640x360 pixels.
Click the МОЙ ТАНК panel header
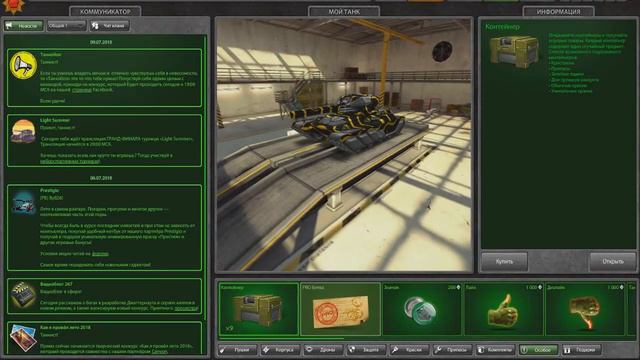(x=344, y=11)
